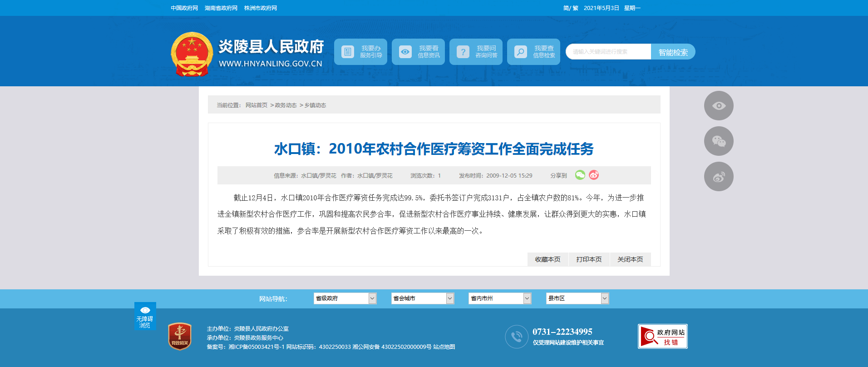Screen dimensions: 868x367
Task: Click the 党政机关 red badge icon
Action: coord(180,336)
